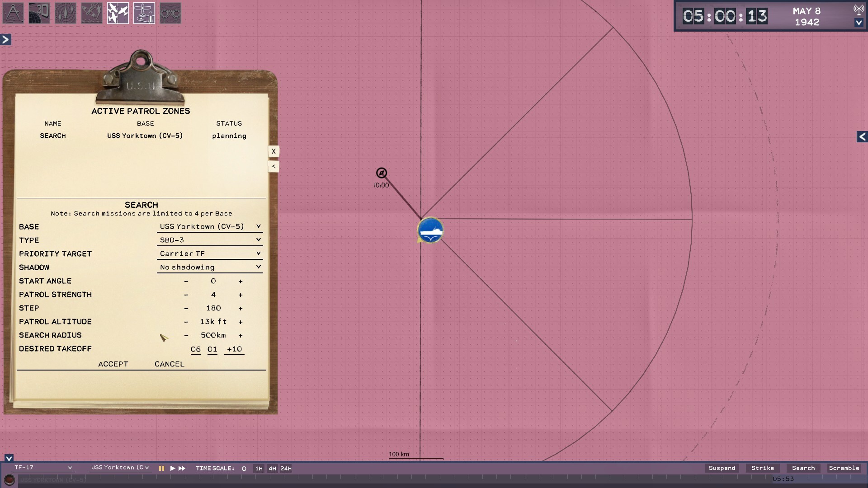Screen dimensions: 868x488
Task: Open the radar formation view icon
Action: coord(66,13)
